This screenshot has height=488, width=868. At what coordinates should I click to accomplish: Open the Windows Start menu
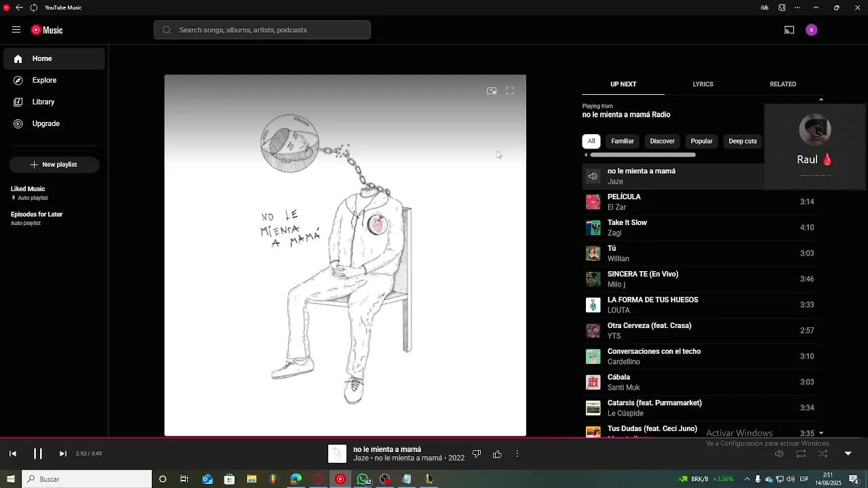coord(10,479)
